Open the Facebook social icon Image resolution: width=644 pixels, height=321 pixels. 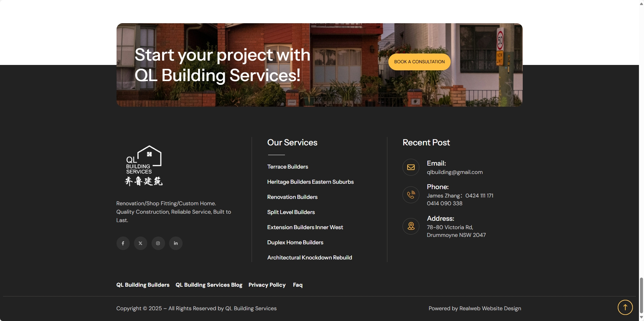[x=123, y=243]
